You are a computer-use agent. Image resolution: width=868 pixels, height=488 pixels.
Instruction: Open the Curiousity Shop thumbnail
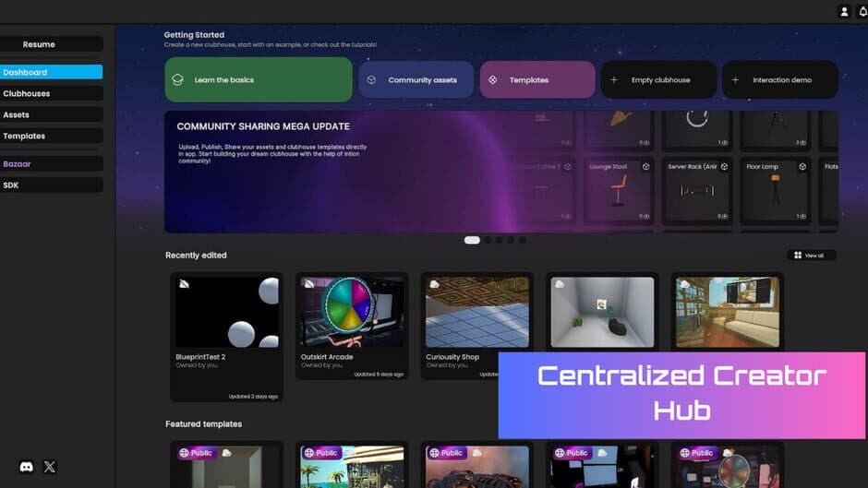476,312
